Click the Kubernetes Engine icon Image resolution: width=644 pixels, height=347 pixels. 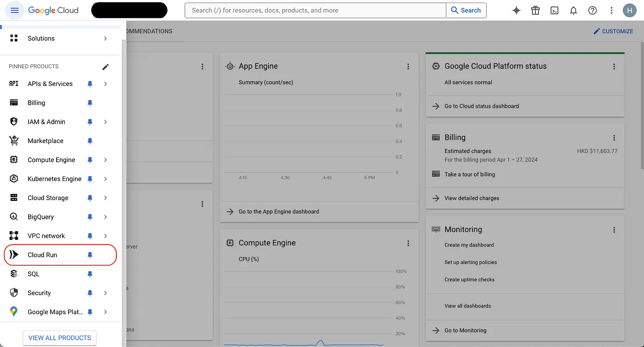tap(14, 179)
